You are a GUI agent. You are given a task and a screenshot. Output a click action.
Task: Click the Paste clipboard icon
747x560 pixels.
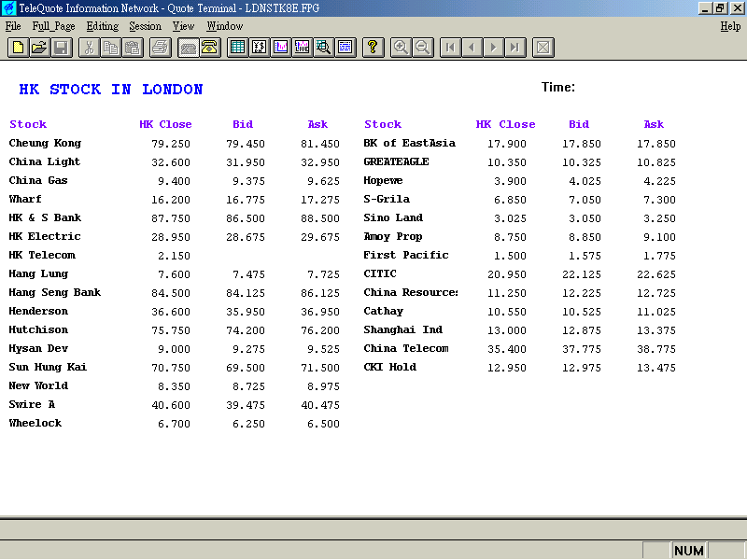[133, 48]
